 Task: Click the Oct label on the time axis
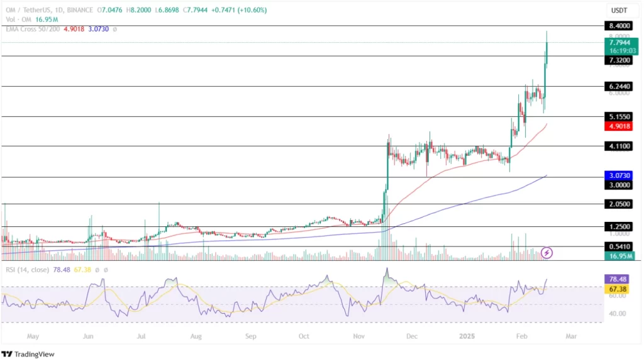pos(304,336)
